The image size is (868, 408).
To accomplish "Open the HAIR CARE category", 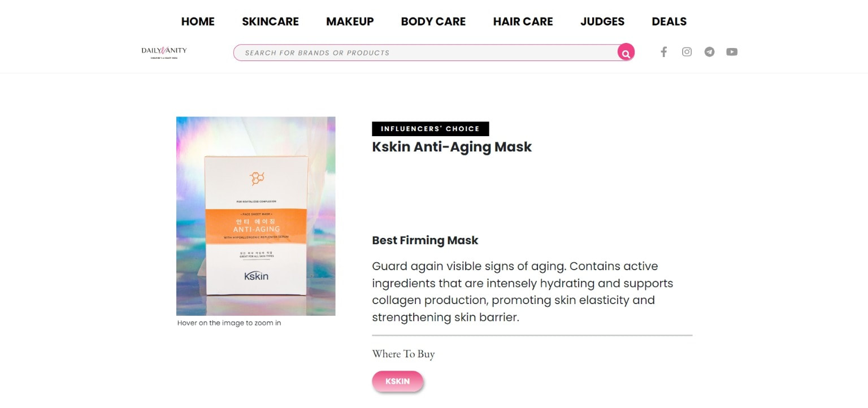I will tap(523, 21).
